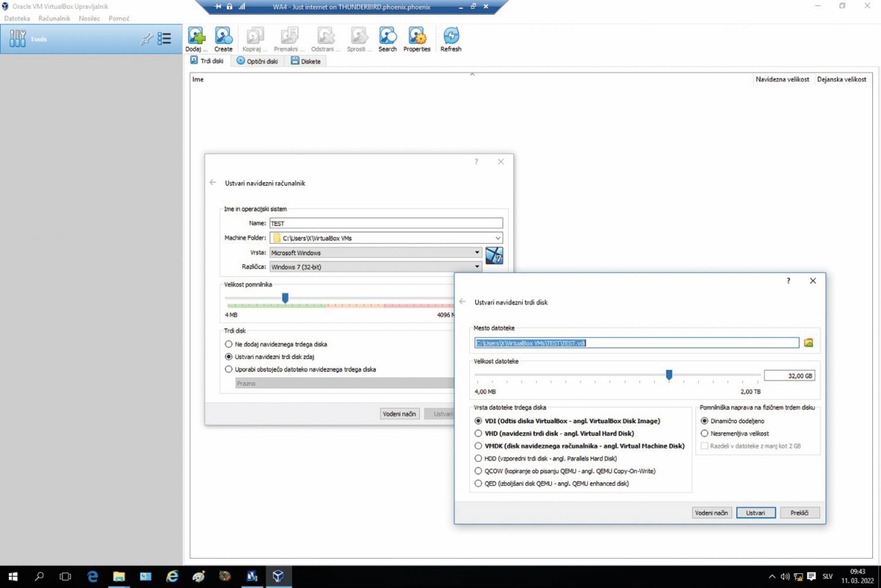
Task: Click Prekliči to cancel disk creation
Action: point(800,513)
